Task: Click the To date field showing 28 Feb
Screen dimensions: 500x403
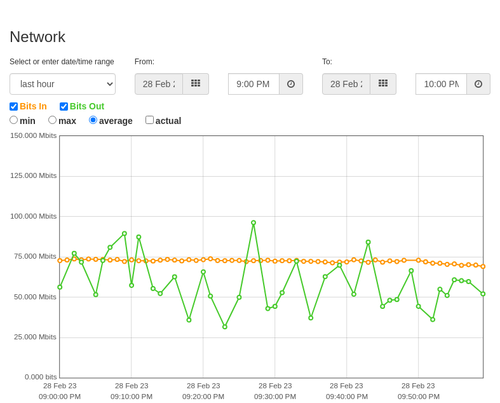Action: pos(346,84)
